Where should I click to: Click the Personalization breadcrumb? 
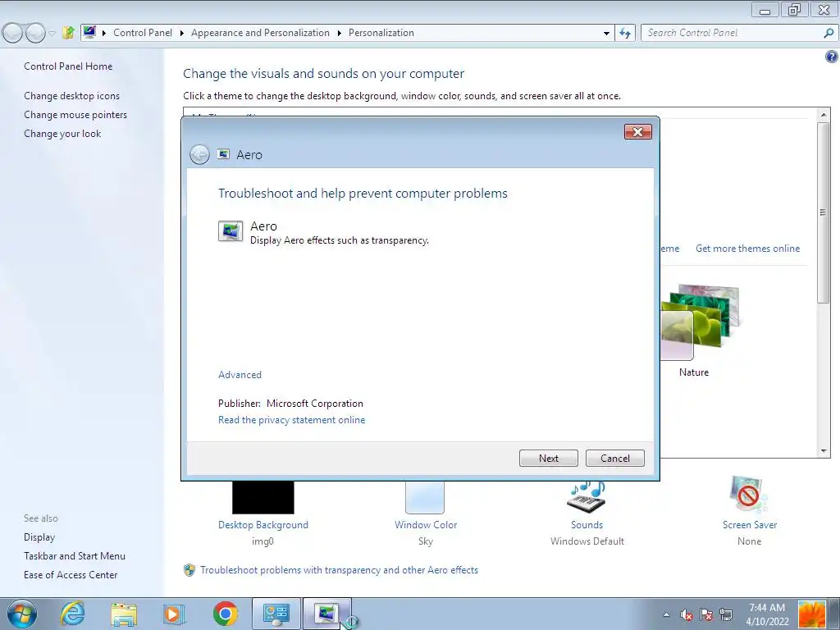click(x=381, y=33)
